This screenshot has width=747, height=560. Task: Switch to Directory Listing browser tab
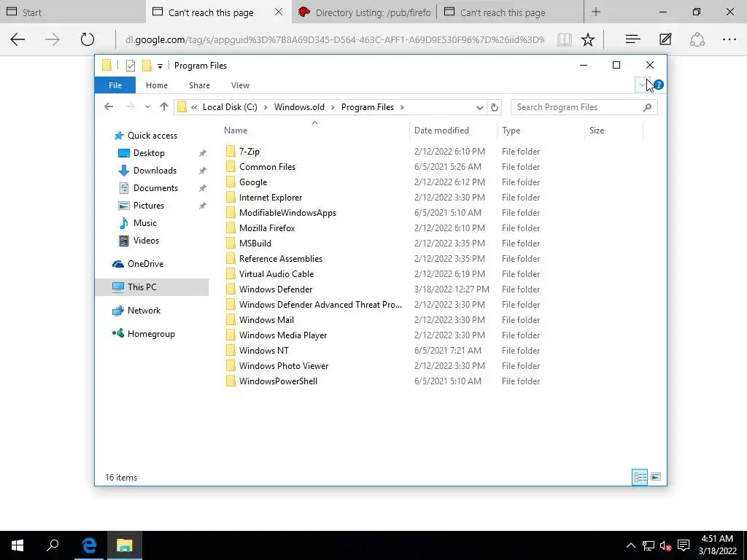[365, 12]
